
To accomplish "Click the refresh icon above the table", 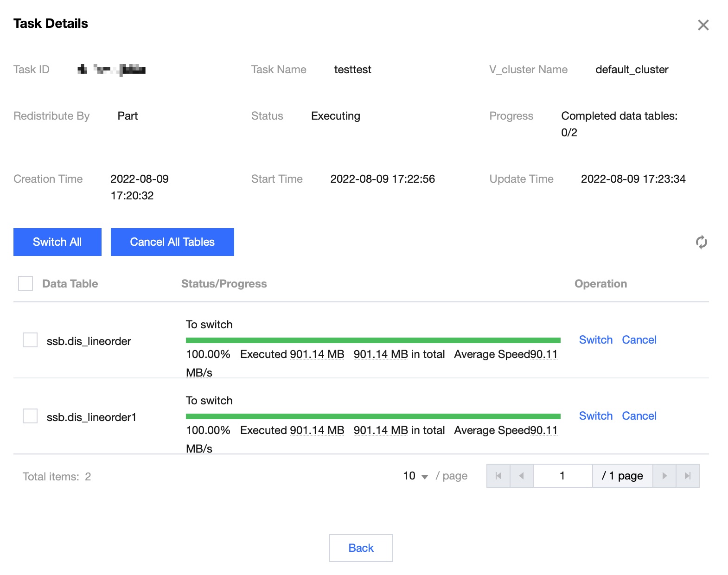I will click(701, 242).
